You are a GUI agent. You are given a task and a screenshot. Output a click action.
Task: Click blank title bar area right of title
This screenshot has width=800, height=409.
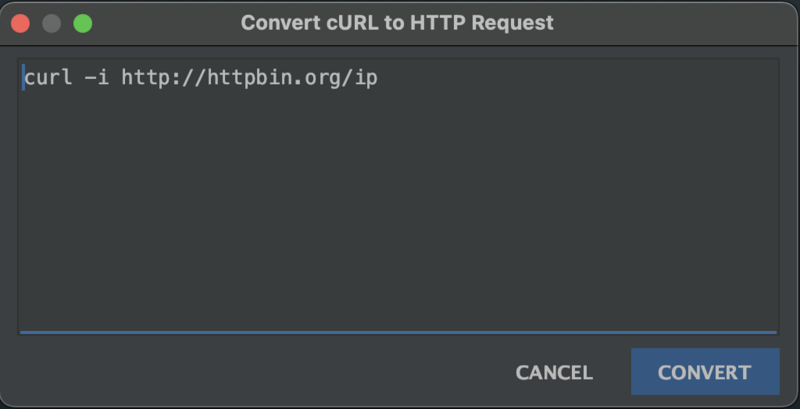tap(673, 23)
